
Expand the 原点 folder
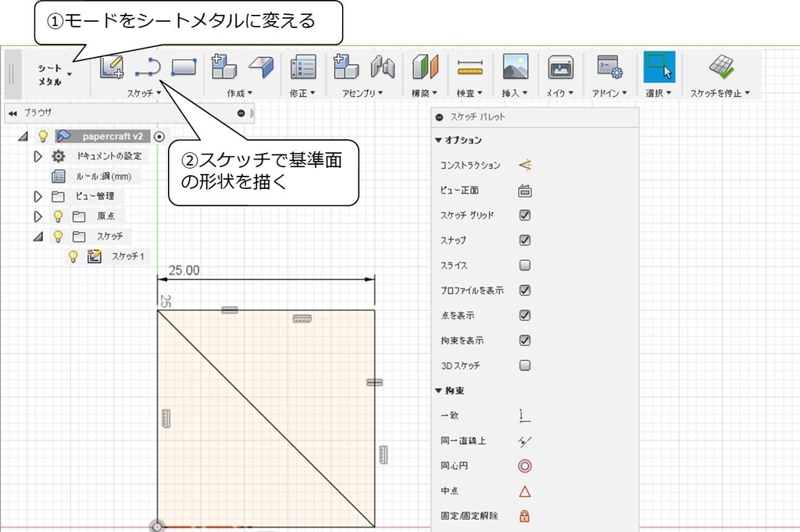(37, 216)
